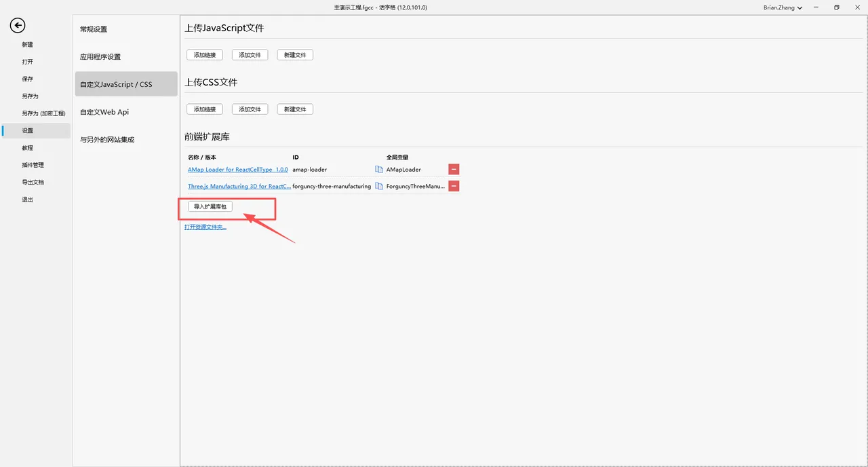The height and width of the screenshot is (467, 868).
Task: Click the ID text amap-loader
Action: tap(310, 170)
